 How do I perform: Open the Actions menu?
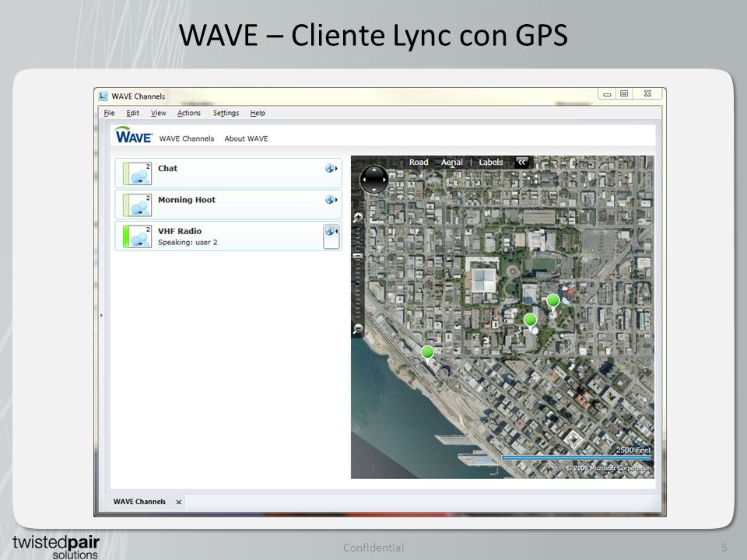pos(188,113)
